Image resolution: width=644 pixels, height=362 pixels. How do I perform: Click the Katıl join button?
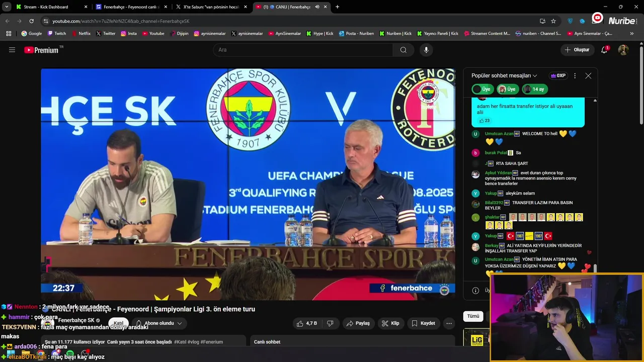point(118,323)
